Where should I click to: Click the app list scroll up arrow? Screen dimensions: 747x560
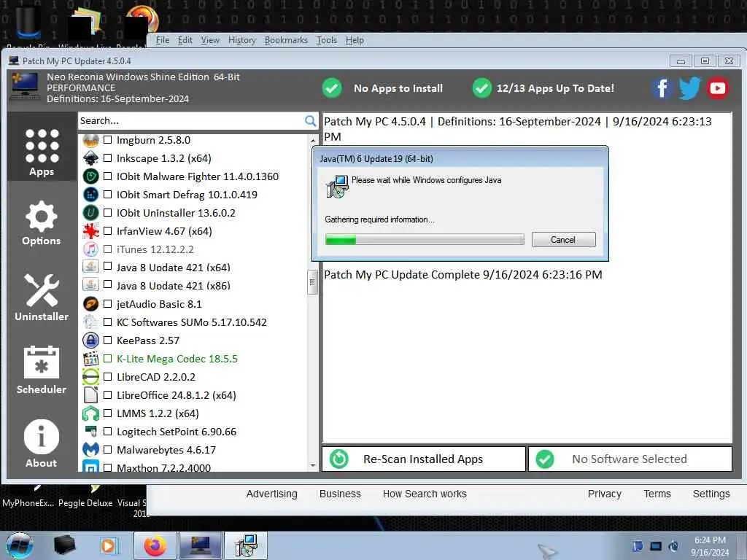(x=312, y=140)
